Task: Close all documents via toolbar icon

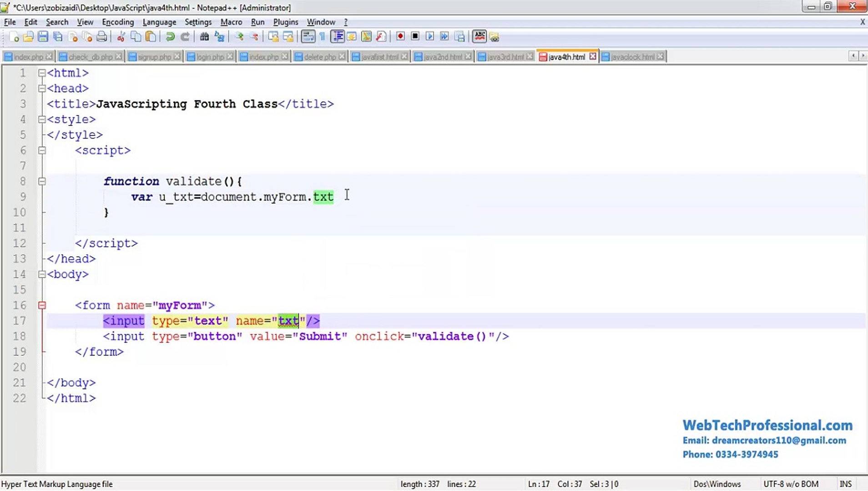Action: tap(87, 37)
